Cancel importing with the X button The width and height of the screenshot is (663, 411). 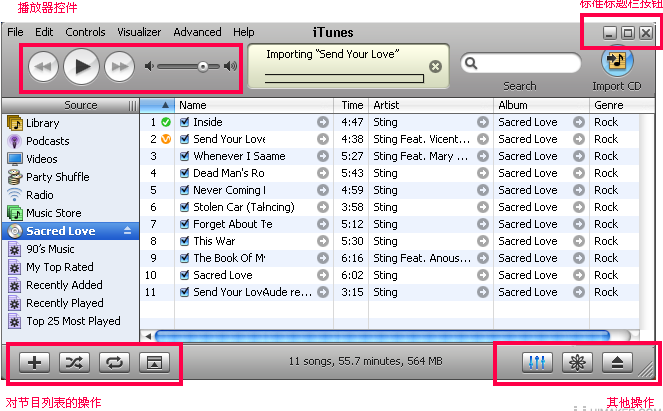pyautogui.click(x=436, y=66)
